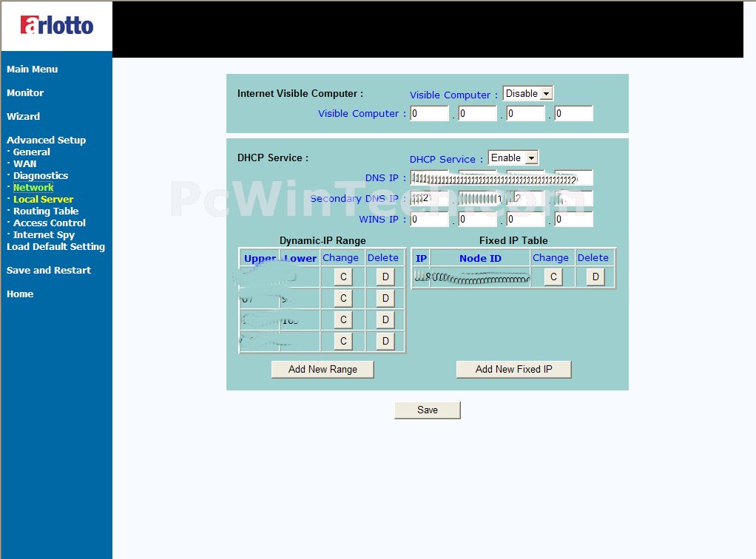Click the Arlotto logo
756x559 pixels.
coord(57,26)
